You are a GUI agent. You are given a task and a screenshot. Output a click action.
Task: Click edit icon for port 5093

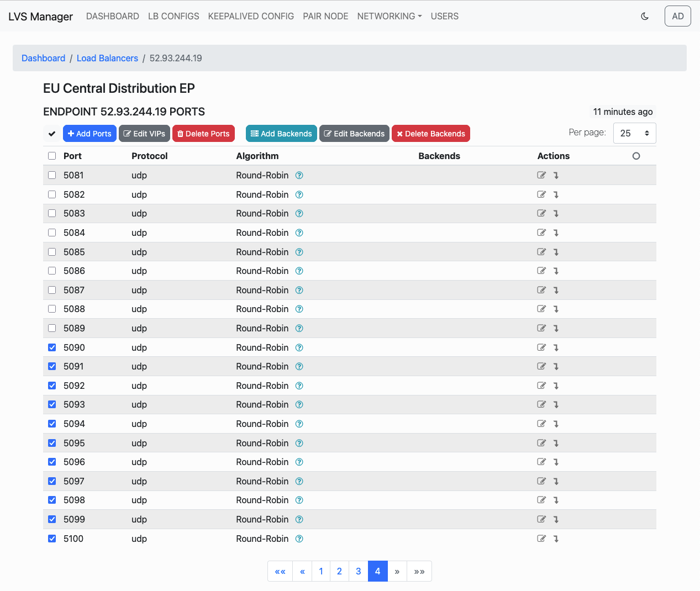click(x=541, y=404)
